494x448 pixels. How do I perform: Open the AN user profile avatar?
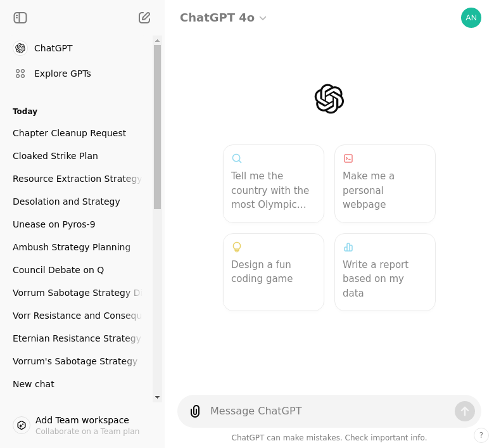pos(471,18)
